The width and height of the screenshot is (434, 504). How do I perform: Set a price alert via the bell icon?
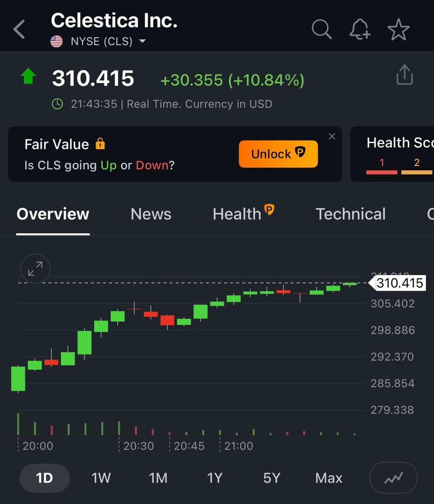[359, 29]
